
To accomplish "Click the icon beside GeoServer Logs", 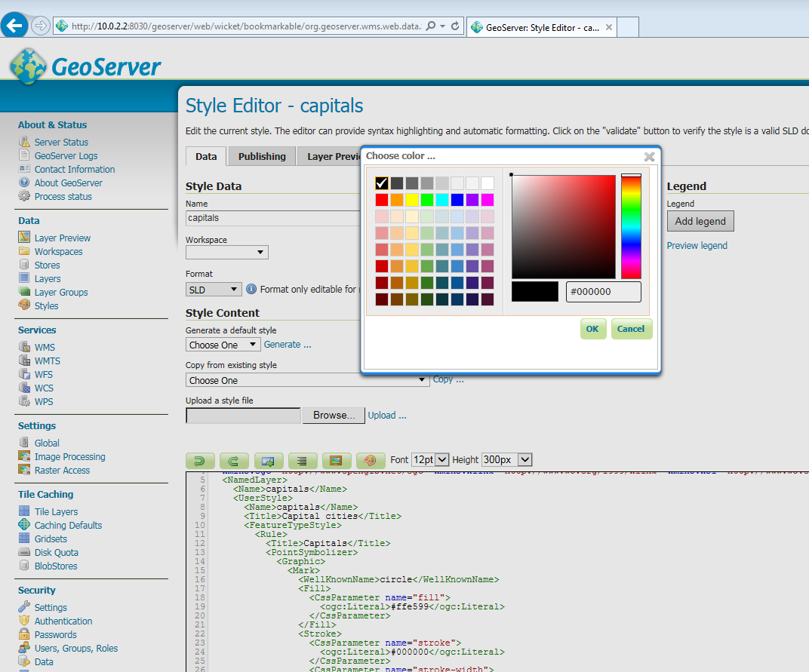I will (x=24, y=155).
